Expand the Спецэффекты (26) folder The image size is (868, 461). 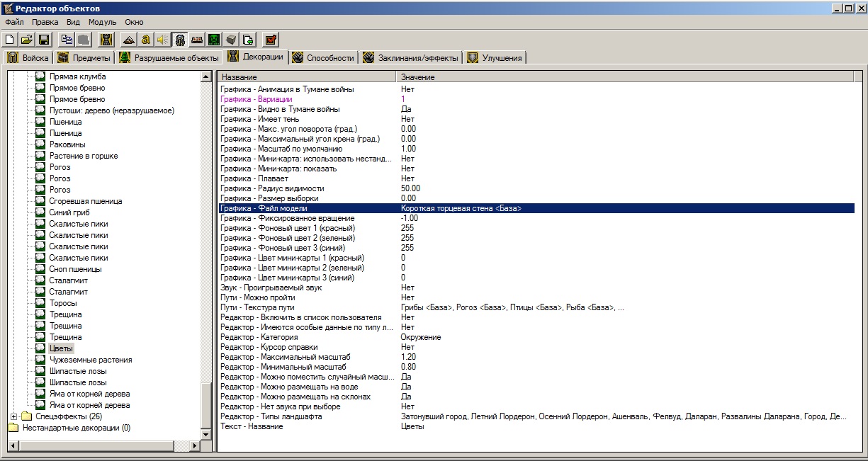pos(14,416)
